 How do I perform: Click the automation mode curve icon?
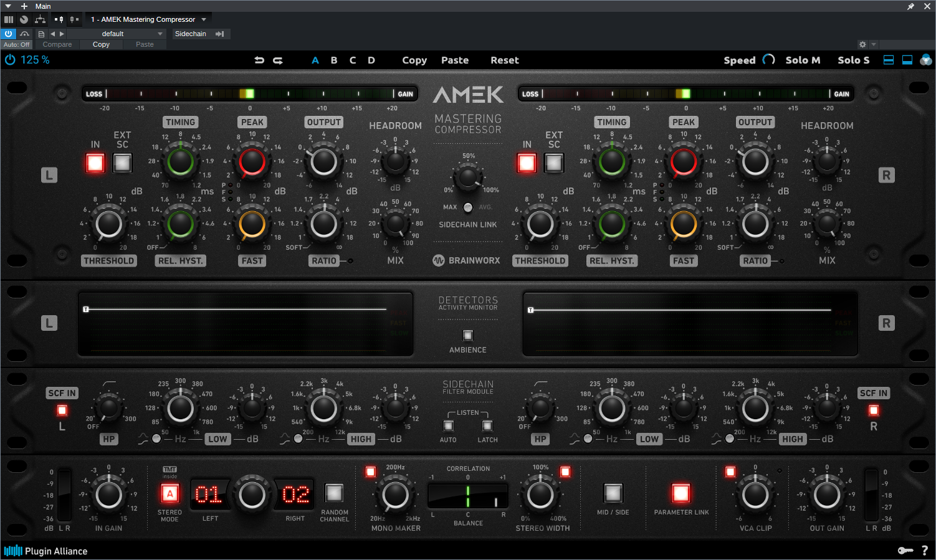24,34
